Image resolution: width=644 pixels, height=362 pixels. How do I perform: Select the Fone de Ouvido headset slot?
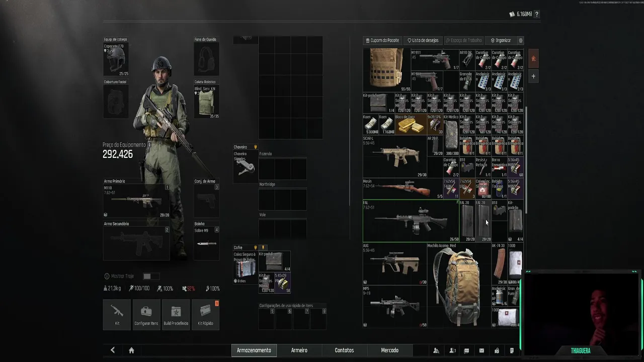pos(206,59)
